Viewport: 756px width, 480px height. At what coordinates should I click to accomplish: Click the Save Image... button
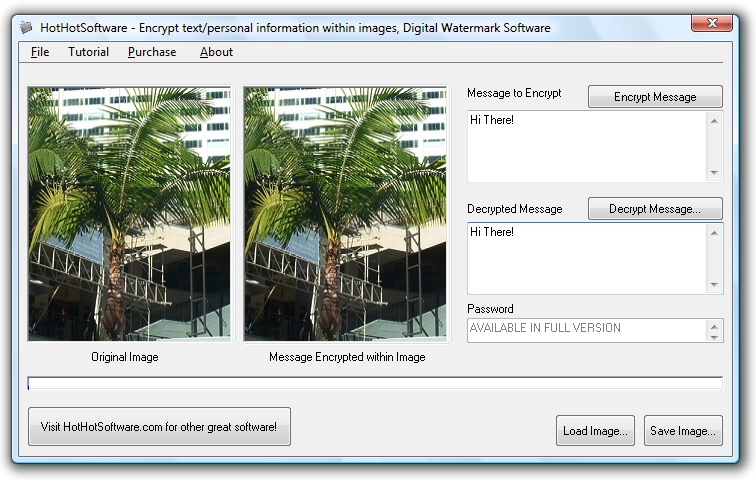683,431
